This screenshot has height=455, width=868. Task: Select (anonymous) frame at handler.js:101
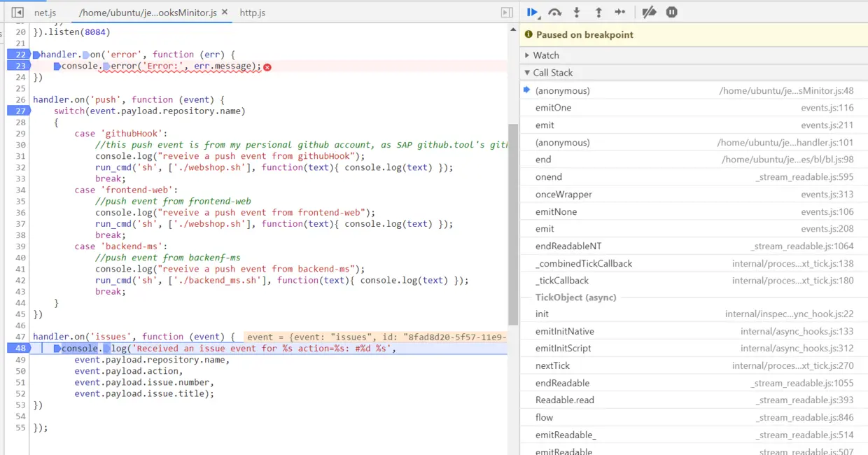(694, 143)
